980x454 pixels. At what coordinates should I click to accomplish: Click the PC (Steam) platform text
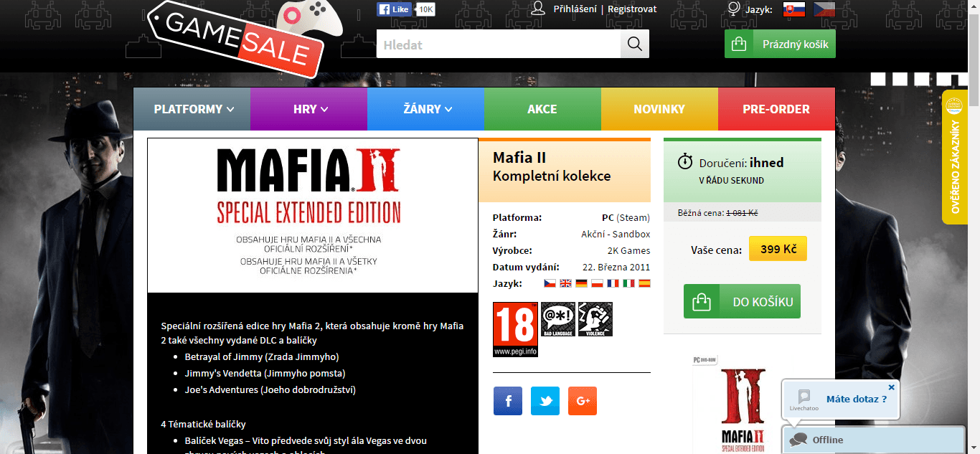pyautogui.click(x=626, y=217)
